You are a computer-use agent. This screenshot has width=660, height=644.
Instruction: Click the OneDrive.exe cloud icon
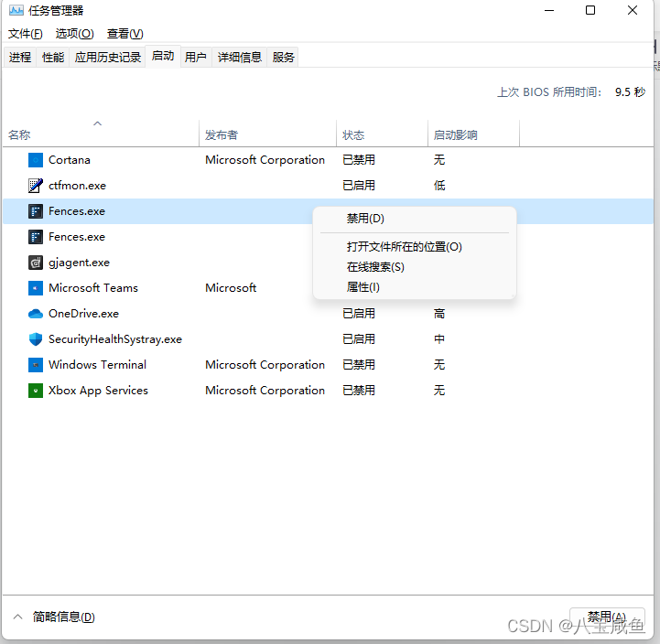click(x=36, y=314)
